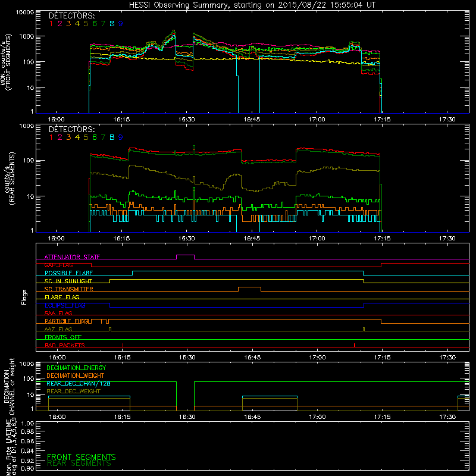This screenshot has height=476, width=476.
Task: Click the attenuator state raised step near 16:30
Action: (186, 255)
